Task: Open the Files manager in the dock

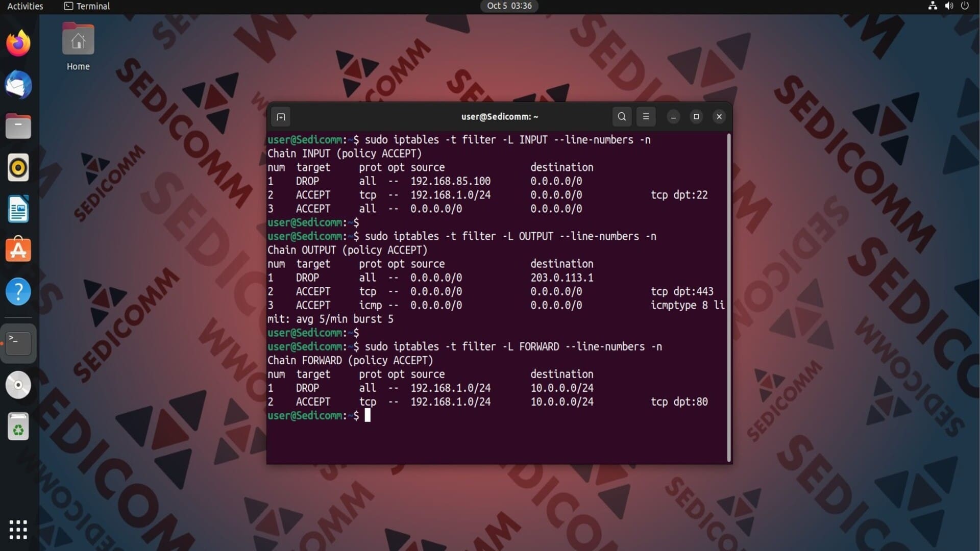Action: pyautogui.click(x=18, y=127)
